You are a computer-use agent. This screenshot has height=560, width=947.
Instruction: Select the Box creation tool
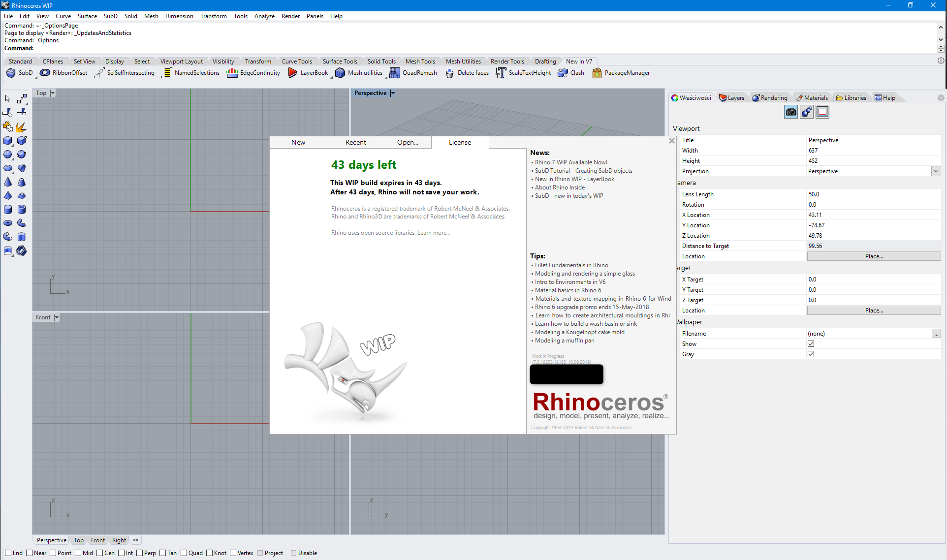[7, 140]
